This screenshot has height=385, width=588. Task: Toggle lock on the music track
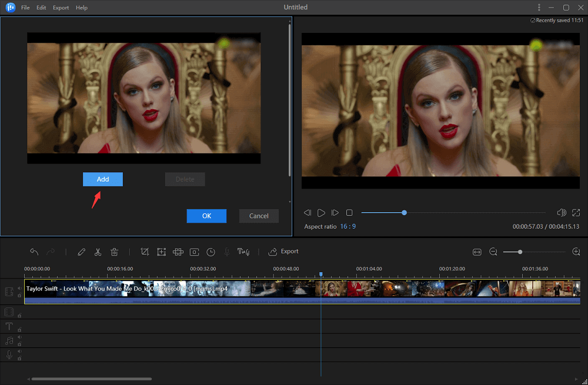[19, 344]
